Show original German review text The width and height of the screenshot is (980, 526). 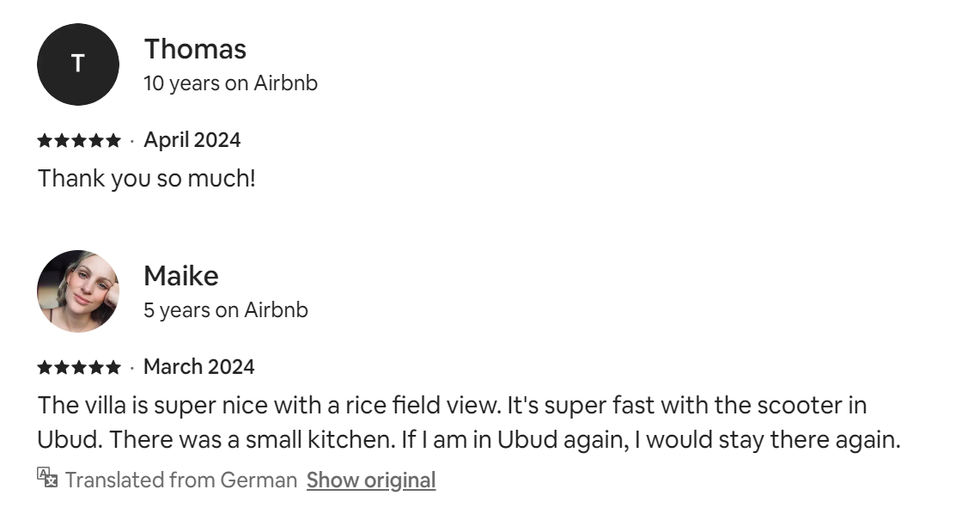[371, 480]
